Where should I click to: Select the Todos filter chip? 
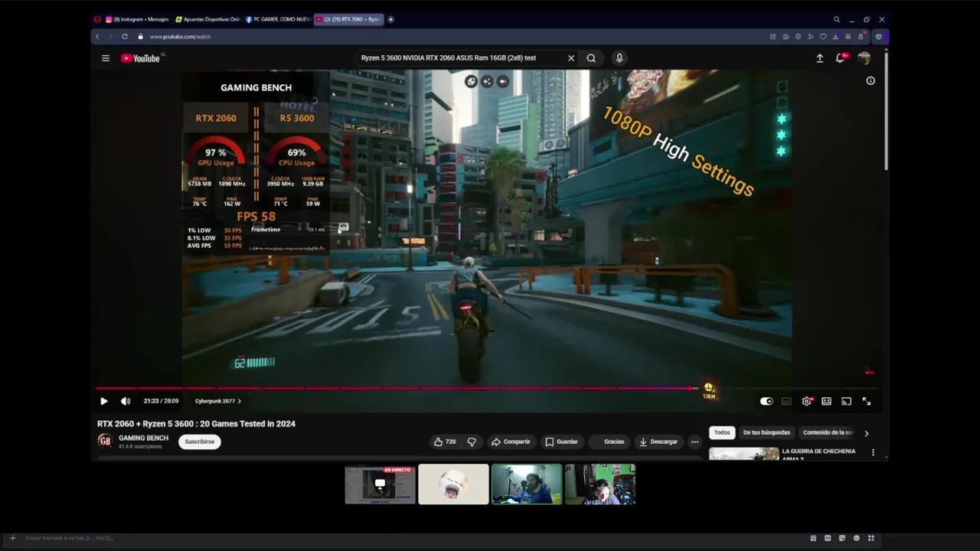coord(722,432)
